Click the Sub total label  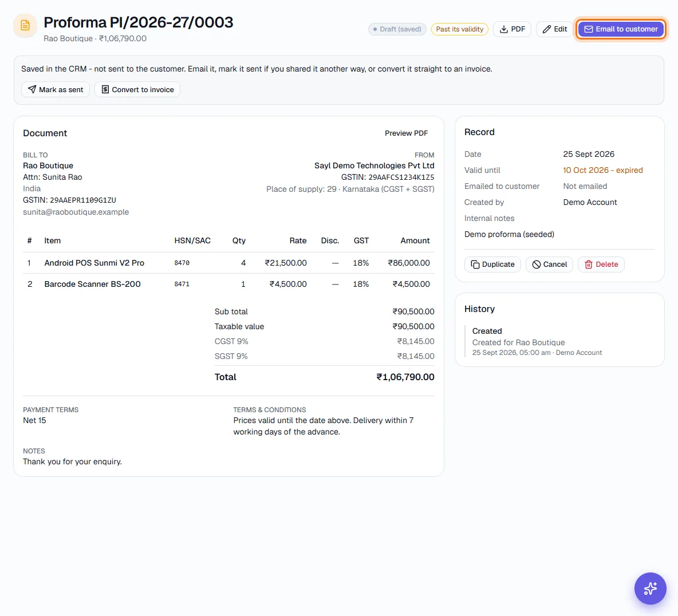pyautogui.click(x=231, y=311)
